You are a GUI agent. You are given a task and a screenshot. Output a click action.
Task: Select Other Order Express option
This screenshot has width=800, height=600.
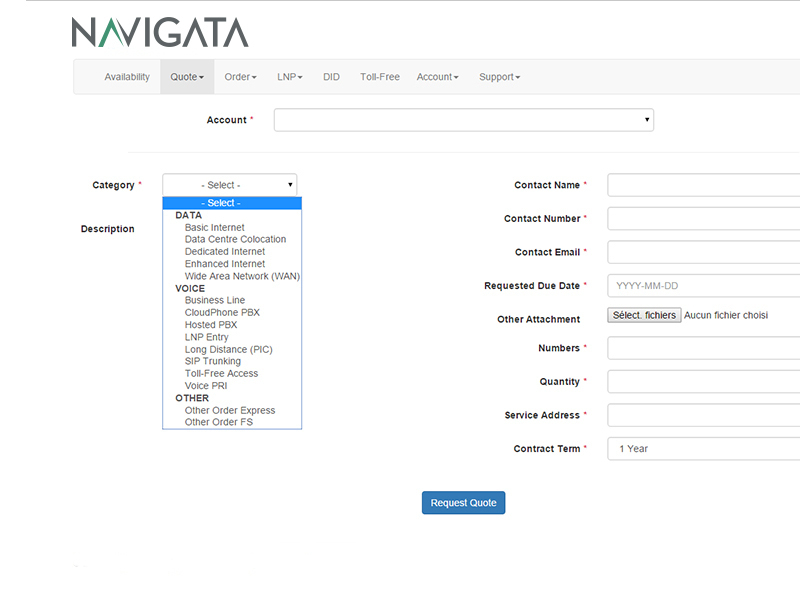[x=230, y=411]
